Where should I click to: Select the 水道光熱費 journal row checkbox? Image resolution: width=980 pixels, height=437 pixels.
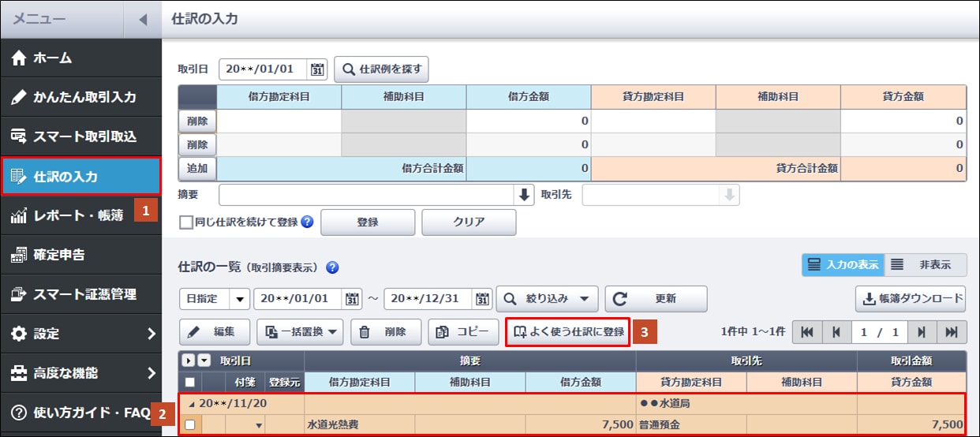[x=189, y=425]
